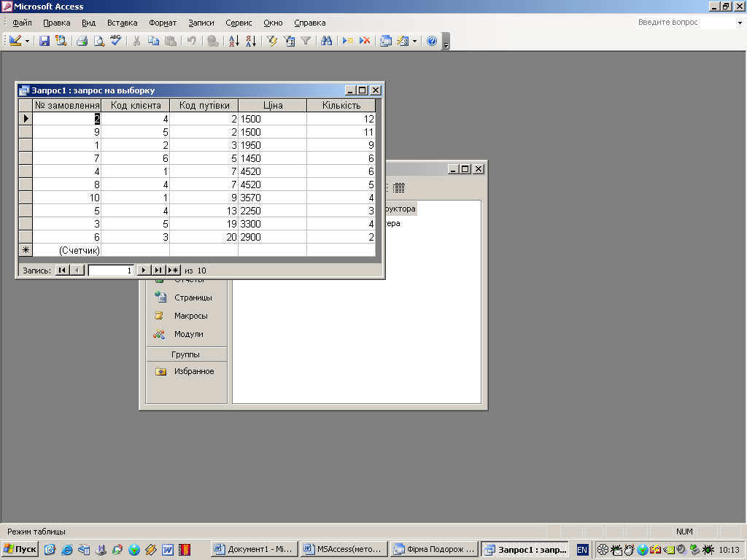Click the 'Введите вопрос' help box

click(x=686, y=23)
